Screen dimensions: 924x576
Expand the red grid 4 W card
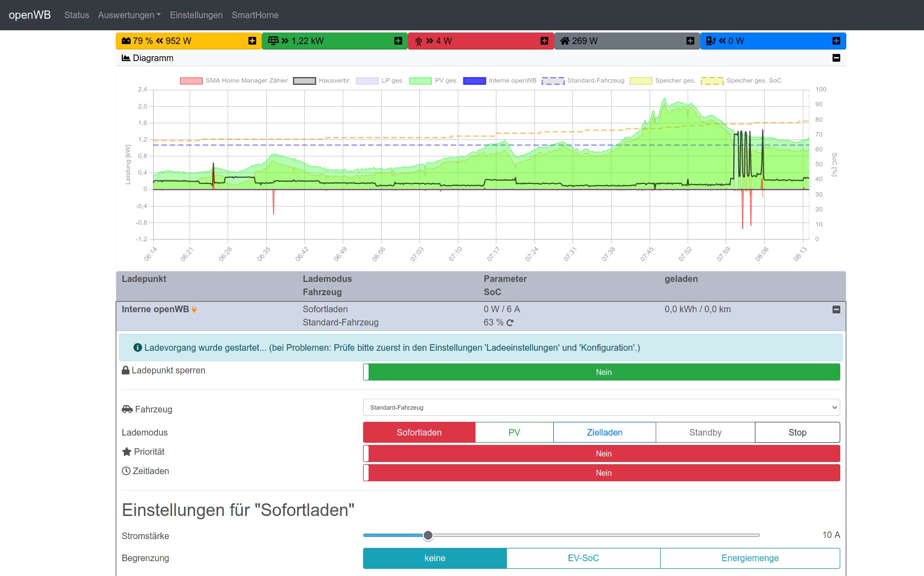544,41
